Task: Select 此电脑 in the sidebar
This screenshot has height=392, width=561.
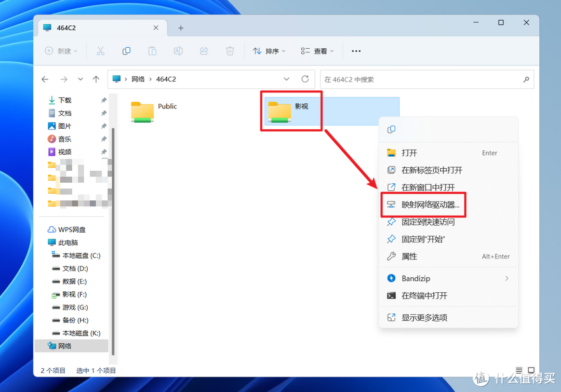Action: point(63,242)
